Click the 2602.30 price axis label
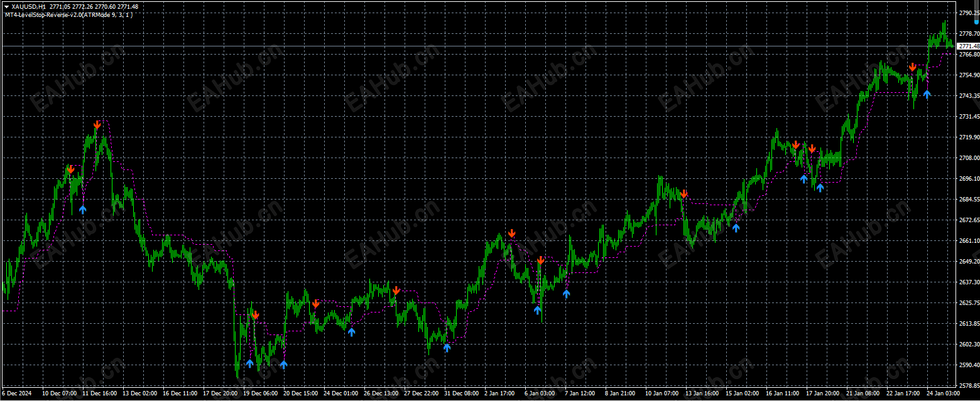Viewport: 980px width, 401px height. (x=968, y=345)
